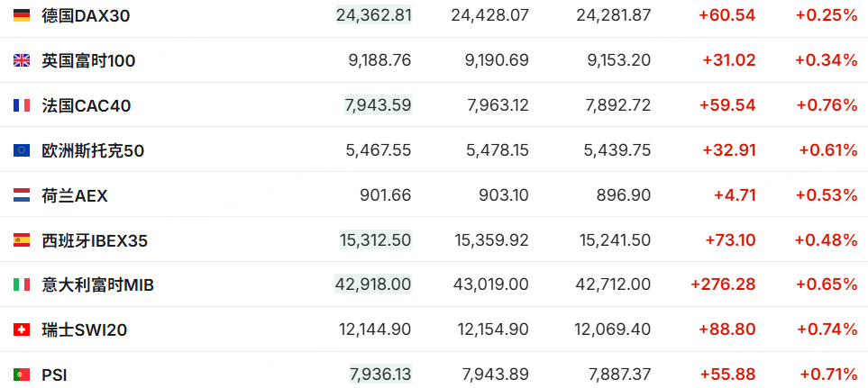Click the UK flag icon
This screenshot has width=868, height=388.
[22, 60]
